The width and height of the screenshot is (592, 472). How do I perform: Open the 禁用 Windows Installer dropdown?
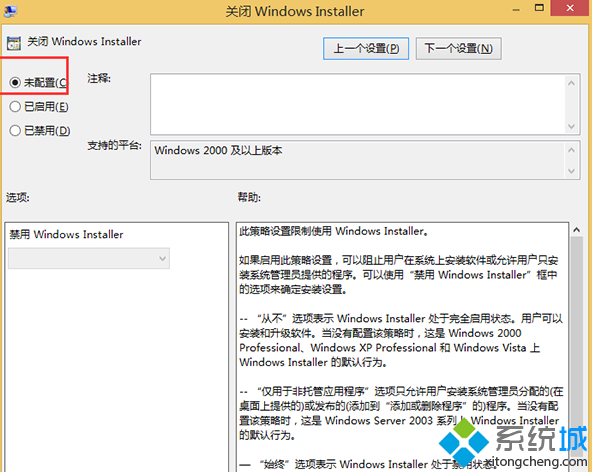[x=89, y=258]
